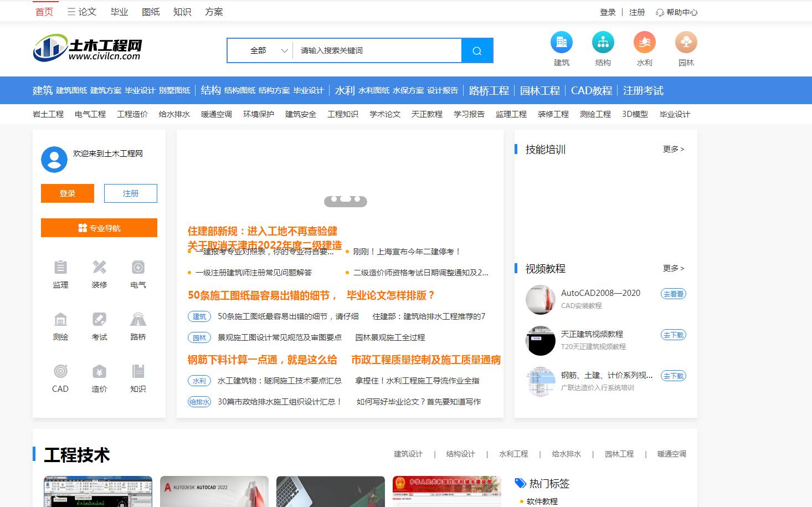Select the CAD spiral icon

click(60, 372)
